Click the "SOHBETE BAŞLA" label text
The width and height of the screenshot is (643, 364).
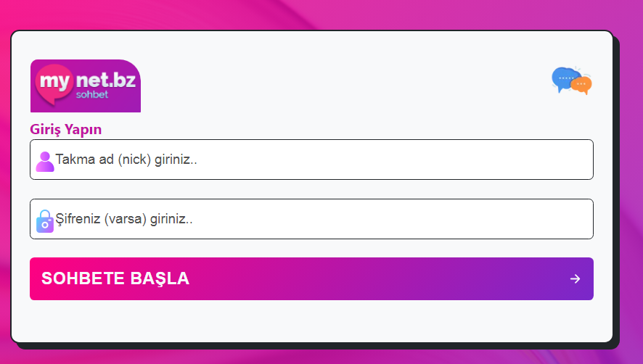[115, 278]
